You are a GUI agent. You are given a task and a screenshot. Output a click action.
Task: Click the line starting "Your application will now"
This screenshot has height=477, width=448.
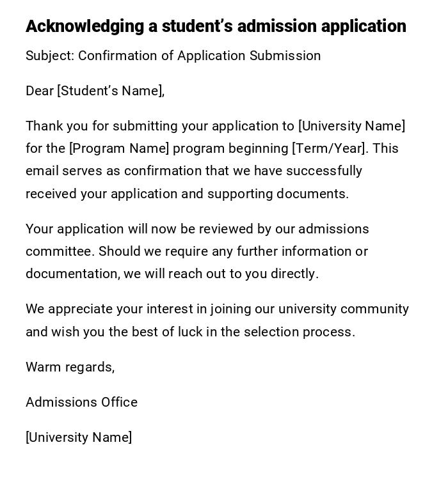(x=197, y=229)
